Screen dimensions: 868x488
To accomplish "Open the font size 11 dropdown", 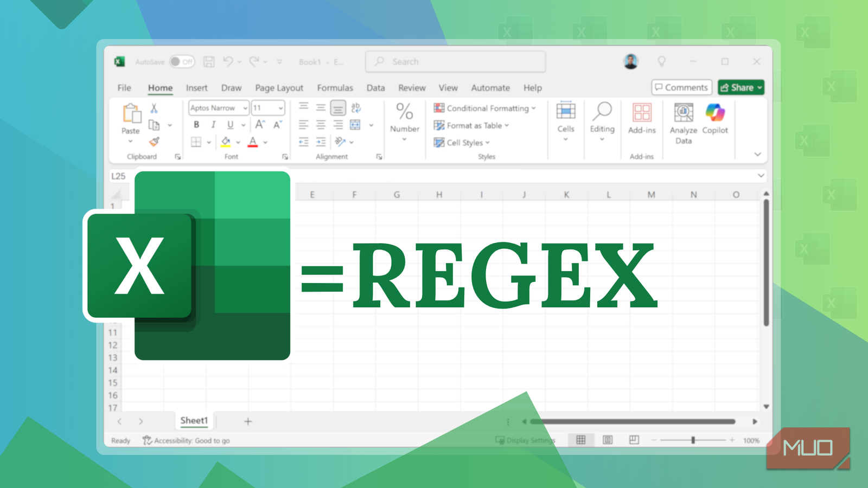I will pyautogui.click(x=280, y=108).
